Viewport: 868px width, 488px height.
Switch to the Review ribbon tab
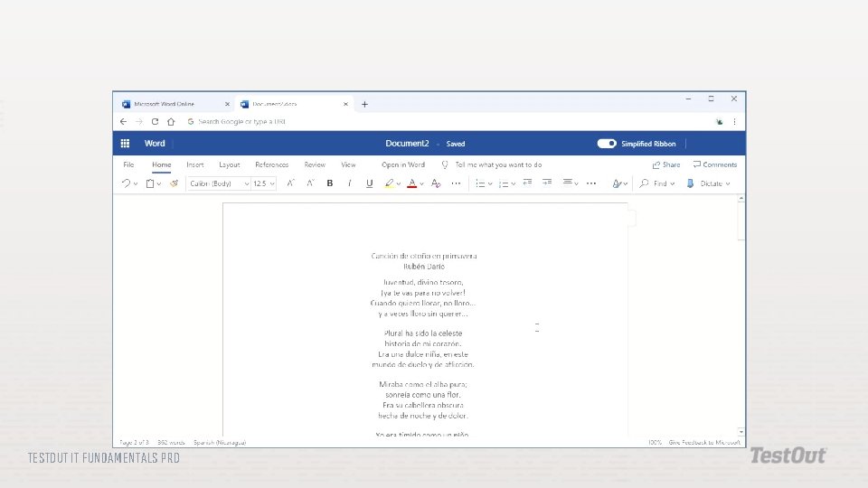(x=315, y=164)
